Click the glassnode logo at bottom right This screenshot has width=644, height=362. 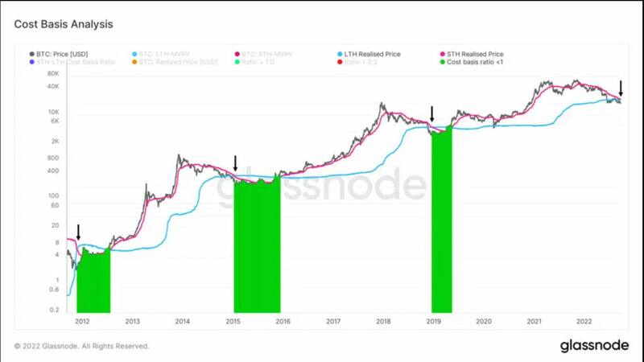pyautogui.click(x=595, y=345)
